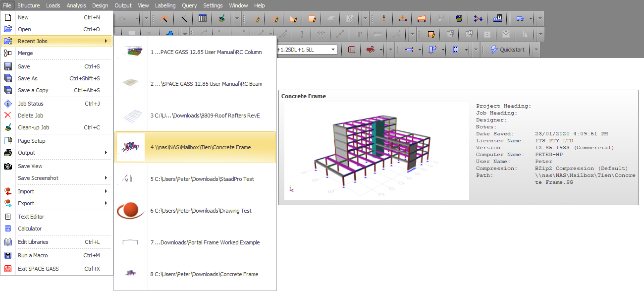Click the Calculator icon in File menu

coord(7,229)
